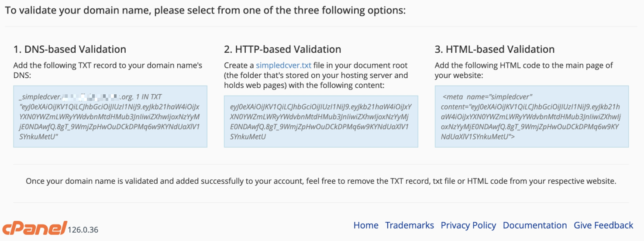Click the cPanel logo
Screen dimensions: 644x241
34,228
